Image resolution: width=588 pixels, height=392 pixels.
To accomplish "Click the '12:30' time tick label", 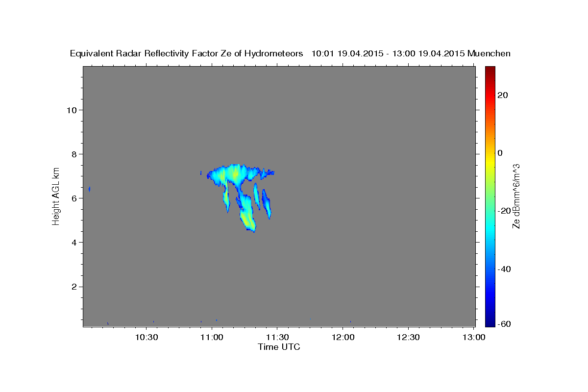I will [x=408, y=338].
